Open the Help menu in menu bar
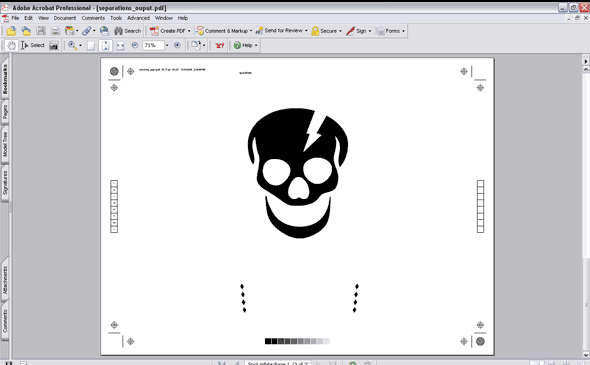The height and width of the screenshot is (365, 590). 183,18
